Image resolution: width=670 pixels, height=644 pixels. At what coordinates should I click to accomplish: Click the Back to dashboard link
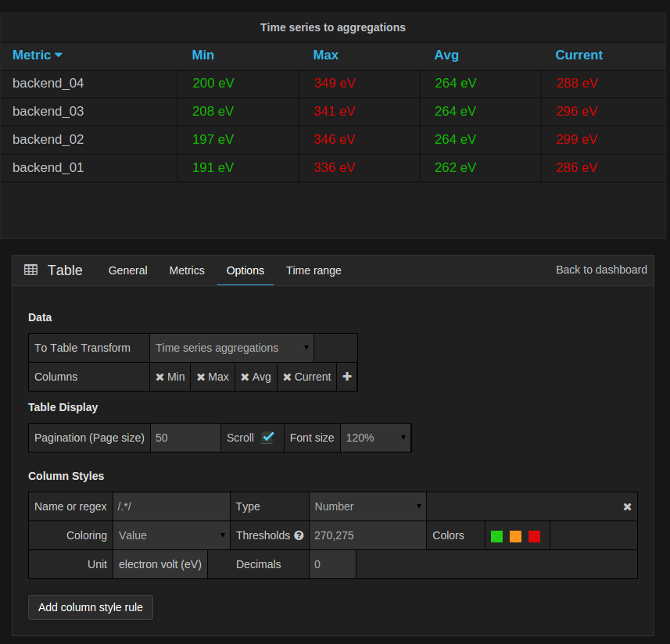601,270
